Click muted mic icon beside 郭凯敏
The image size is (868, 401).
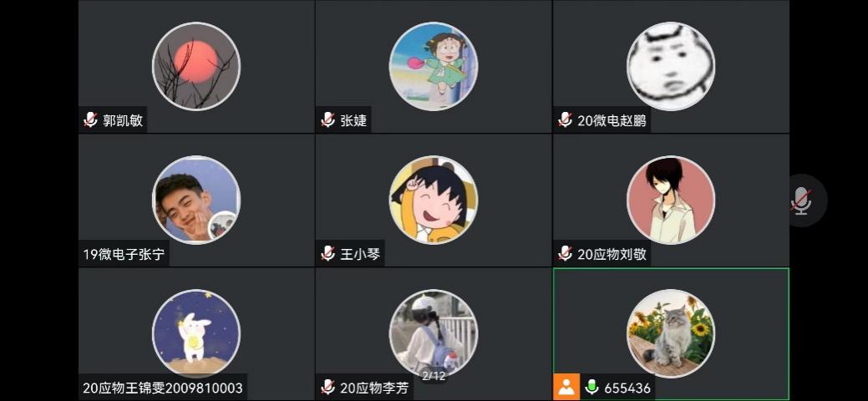click(x=91, y=119)
